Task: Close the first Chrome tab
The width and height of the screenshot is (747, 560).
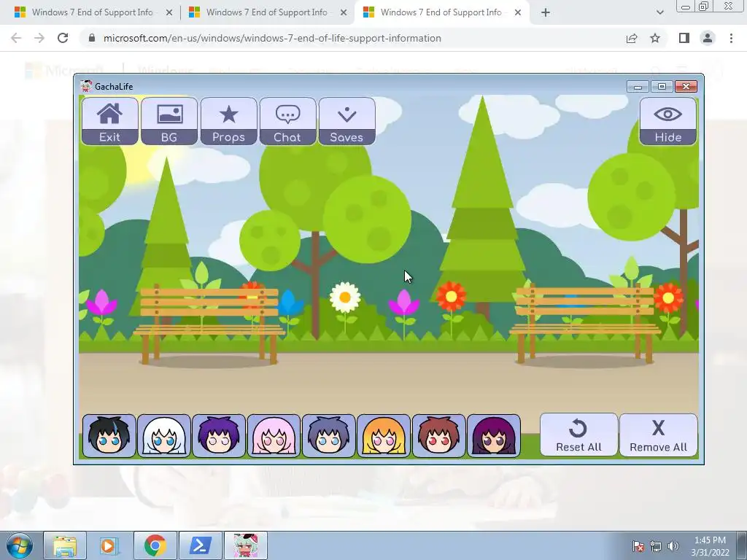Action: point(169,13)
